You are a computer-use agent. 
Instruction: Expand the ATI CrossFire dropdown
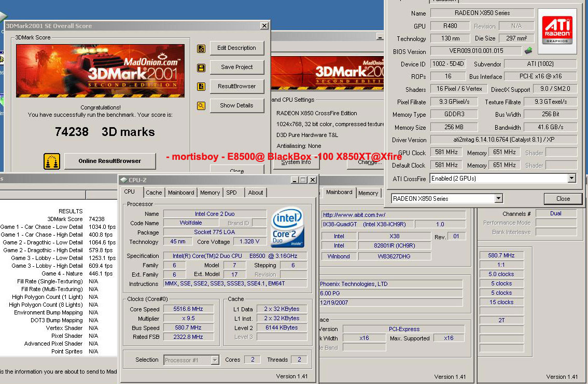[x=571, y=179]
